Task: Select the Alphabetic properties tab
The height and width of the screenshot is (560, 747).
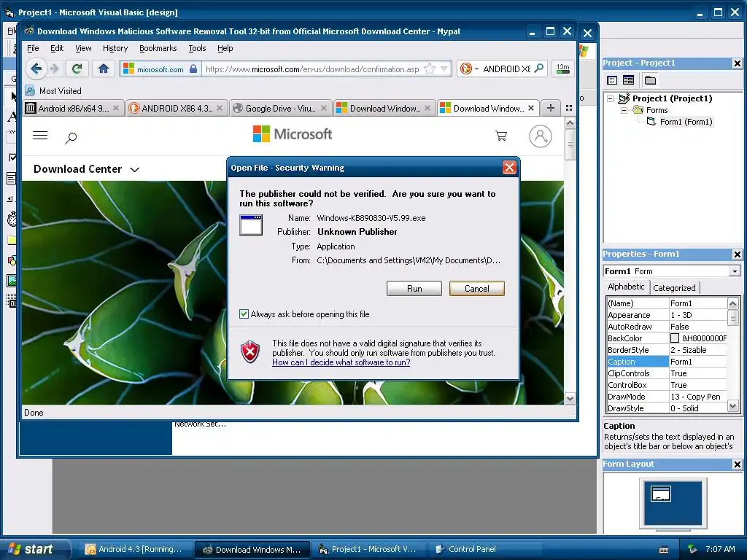Action: pyautogui.click(x=626, y=287)
